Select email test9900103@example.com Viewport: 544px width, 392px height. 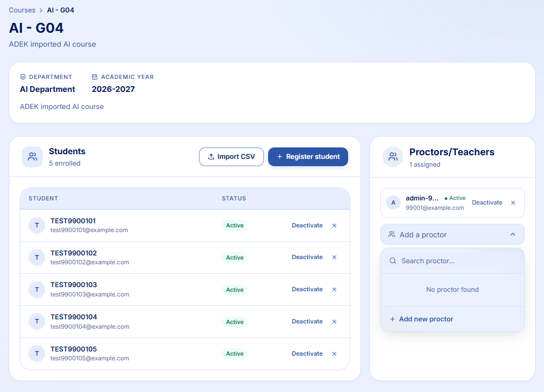pos(89,294)
